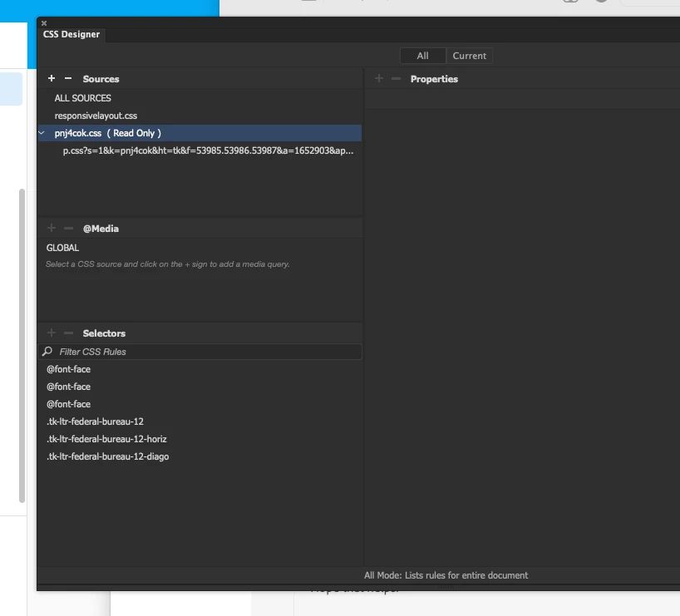Click the remove selector minus icon

point(68,333)
